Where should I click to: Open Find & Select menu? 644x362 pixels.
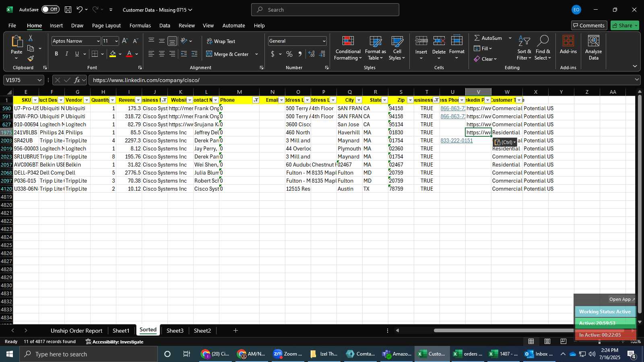pos(543,48)
